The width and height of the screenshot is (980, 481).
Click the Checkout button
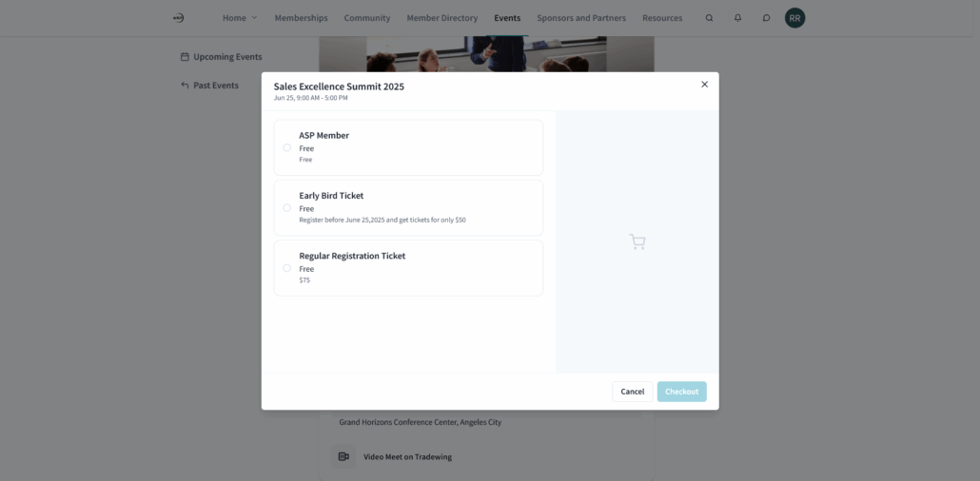(681, 392)
